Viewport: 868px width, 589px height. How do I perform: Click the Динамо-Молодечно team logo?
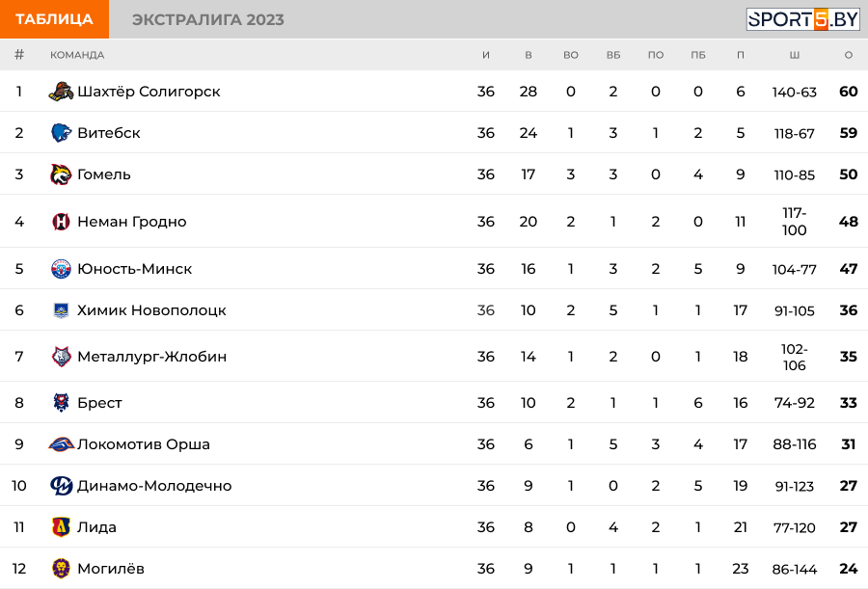click(x=61, y=486)
